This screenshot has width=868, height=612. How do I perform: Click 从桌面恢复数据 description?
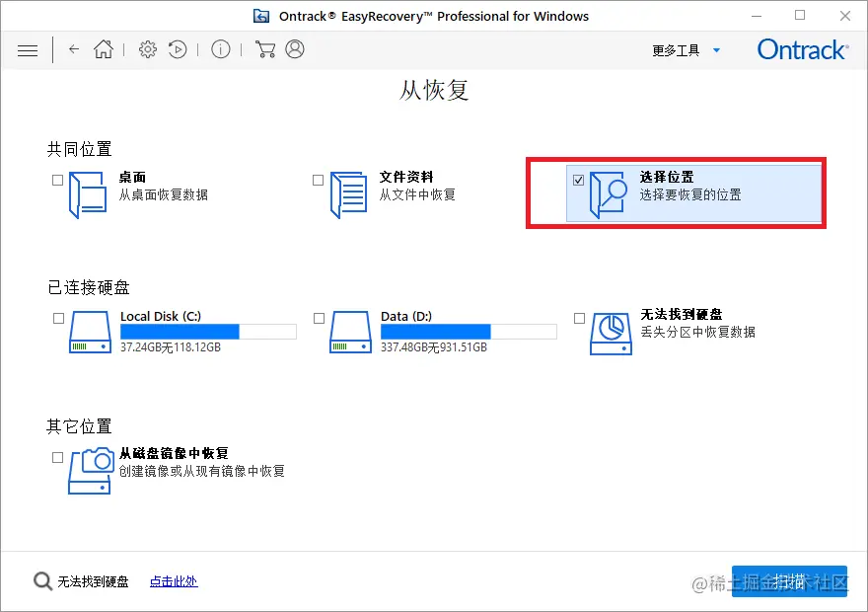[x=164, y=195]
